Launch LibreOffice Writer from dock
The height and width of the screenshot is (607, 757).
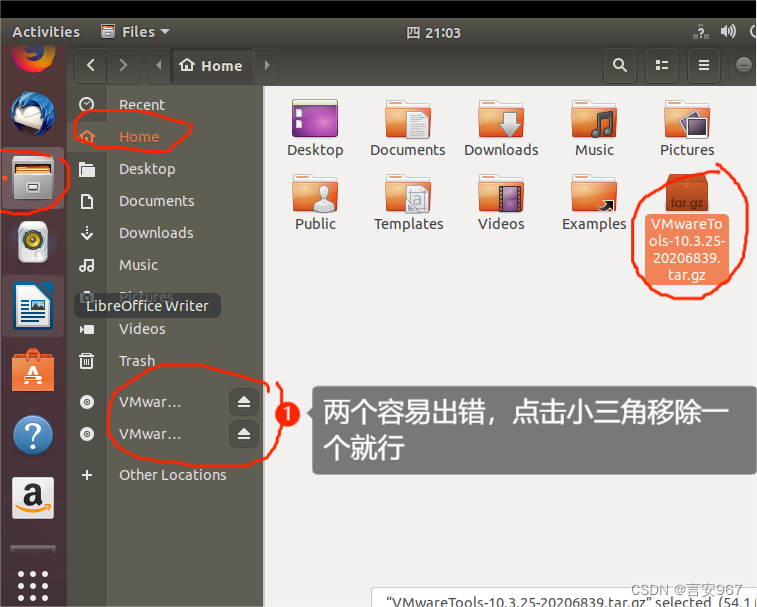[33, 306]
